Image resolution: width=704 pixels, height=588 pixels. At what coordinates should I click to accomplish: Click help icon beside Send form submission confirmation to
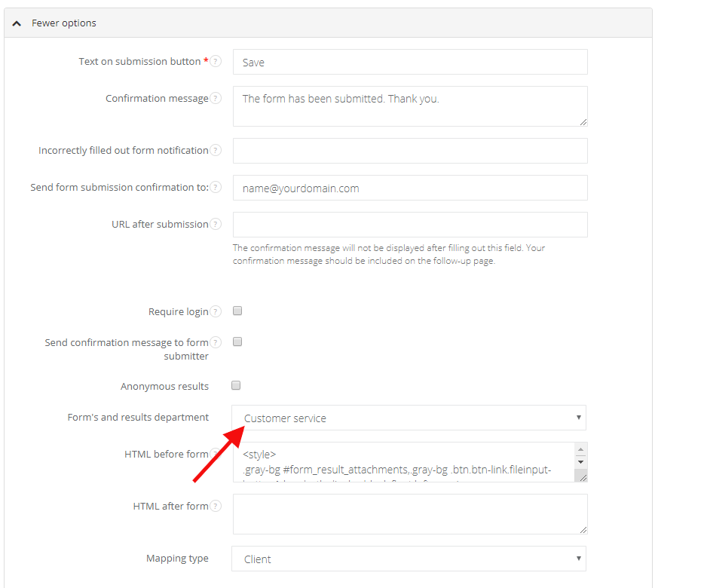216,188
